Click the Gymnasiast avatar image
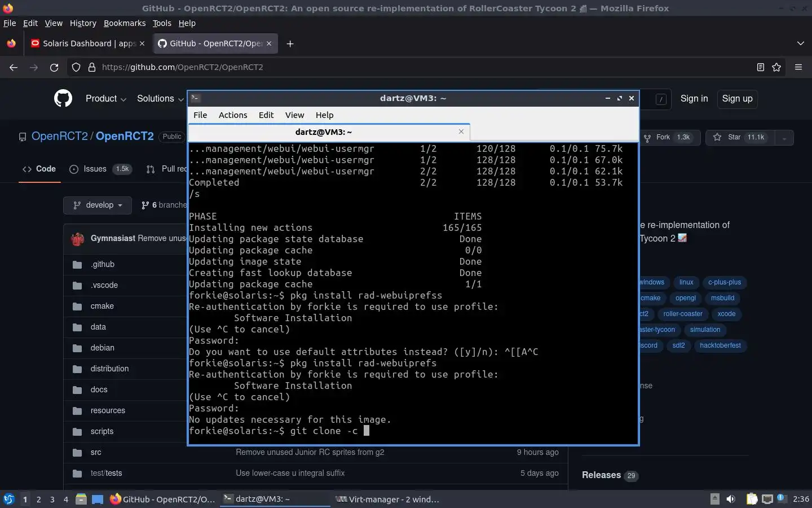Viewport: 812px width, 508px height. click(78, 239)
